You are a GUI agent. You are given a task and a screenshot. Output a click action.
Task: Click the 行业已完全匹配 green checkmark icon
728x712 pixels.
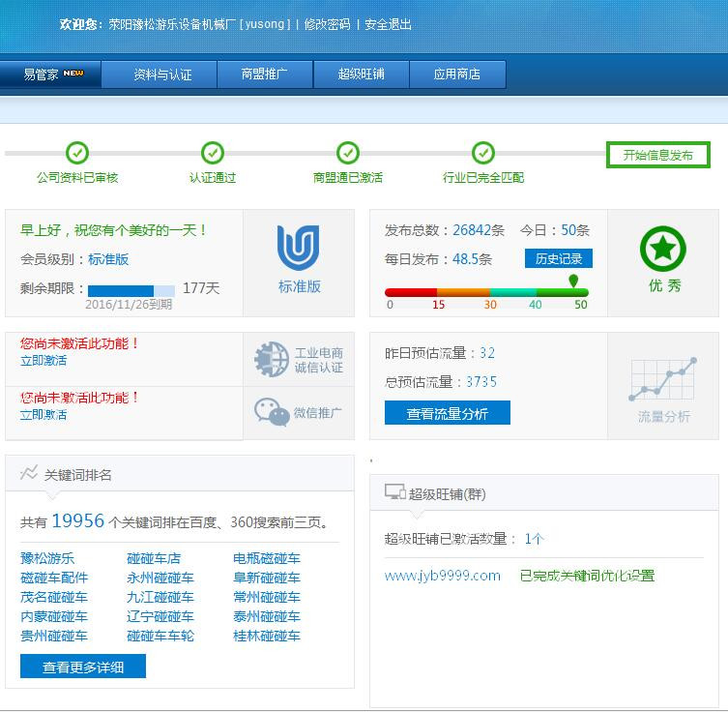click(483, 153)
